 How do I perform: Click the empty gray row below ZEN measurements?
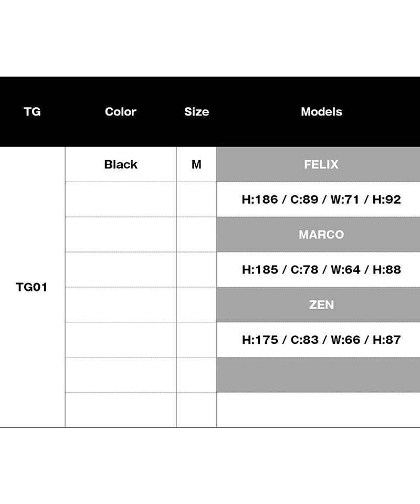(318, 375)
